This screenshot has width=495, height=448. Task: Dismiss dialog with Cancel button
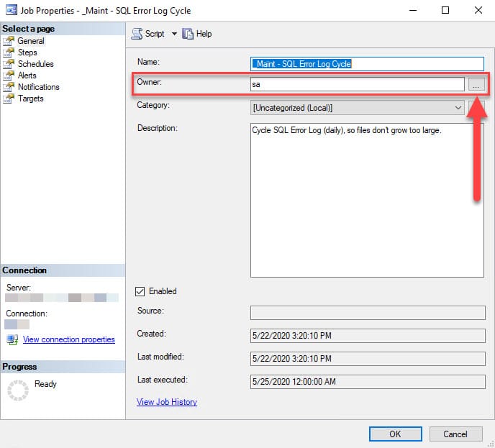pyautogui.click(x=455, y=434)
